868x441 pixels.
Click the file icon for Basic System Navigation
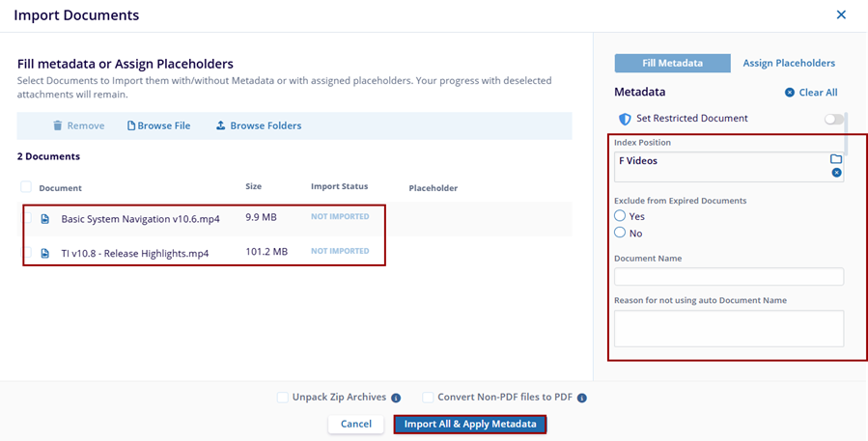tap(45, 219)
